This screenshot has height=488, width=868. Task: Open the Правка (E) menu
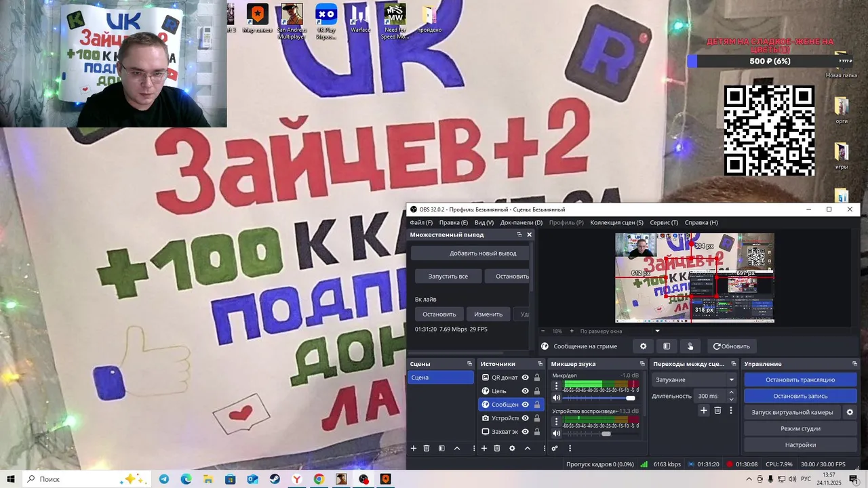[453, 222]
